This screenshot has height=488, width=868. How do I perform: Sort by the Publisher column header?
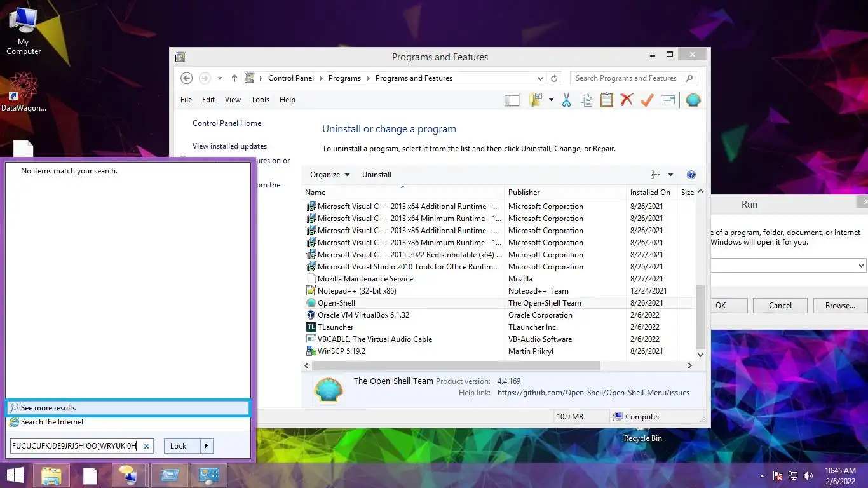(x=566, y=193)
